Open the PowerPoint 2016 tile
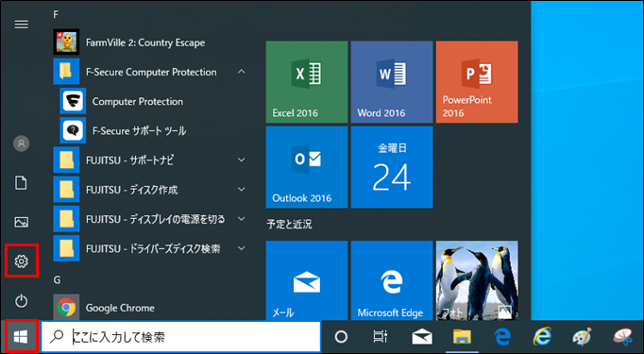Image resolution: width=644 pixels, height=354 pixels. [x=477, y=82]
